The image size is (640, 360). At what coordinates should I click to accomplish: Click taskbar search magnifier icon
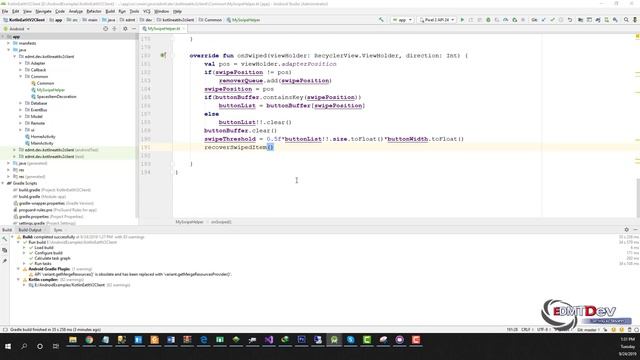24,346
